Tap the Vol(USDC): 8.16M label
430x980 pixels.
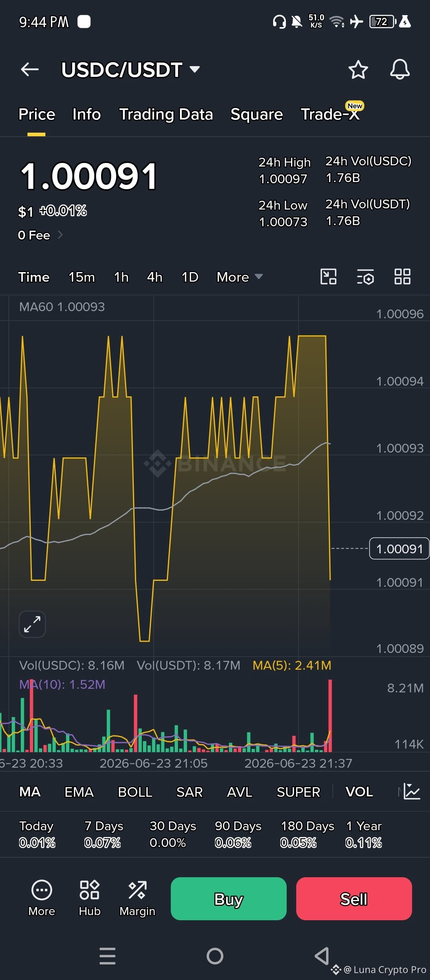pos(72,665)
